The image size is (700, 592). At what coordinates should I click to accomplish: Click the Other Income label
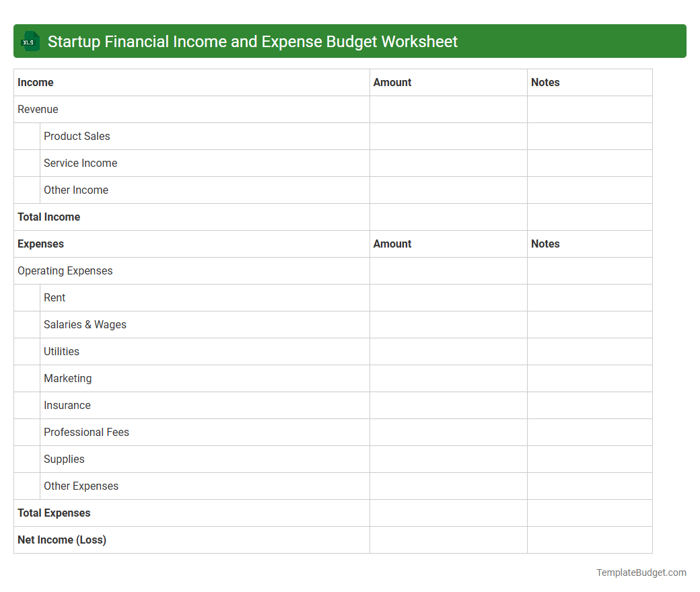[x=75, y=190]
